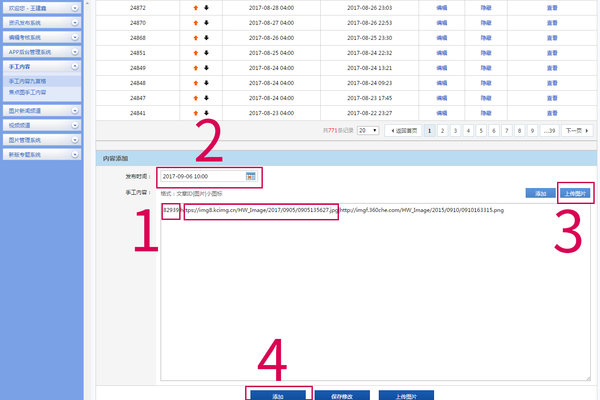Click the 上传图片 button above the text area

click(x=574, y=192)
